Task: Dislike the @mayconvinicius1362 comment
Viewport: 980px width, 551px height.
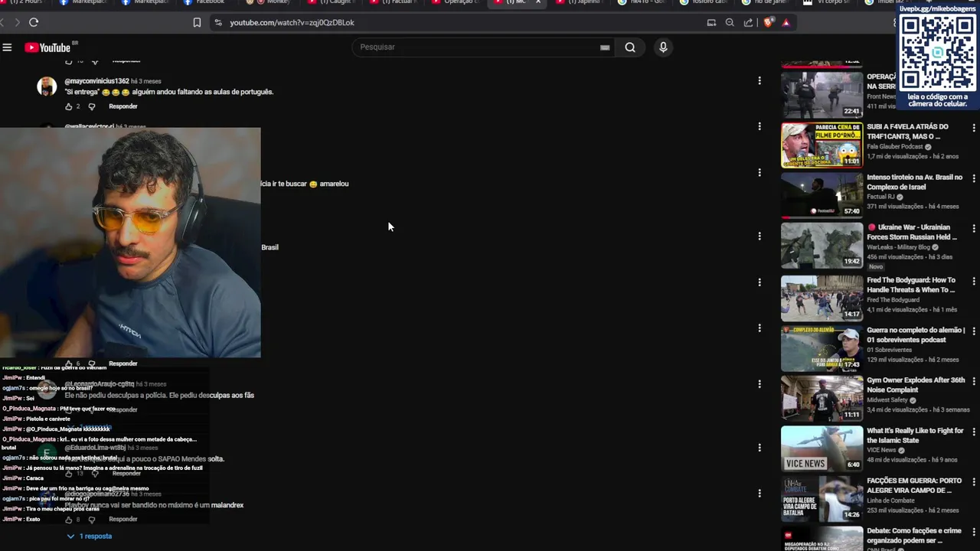Action: click(x=92, y=106)
